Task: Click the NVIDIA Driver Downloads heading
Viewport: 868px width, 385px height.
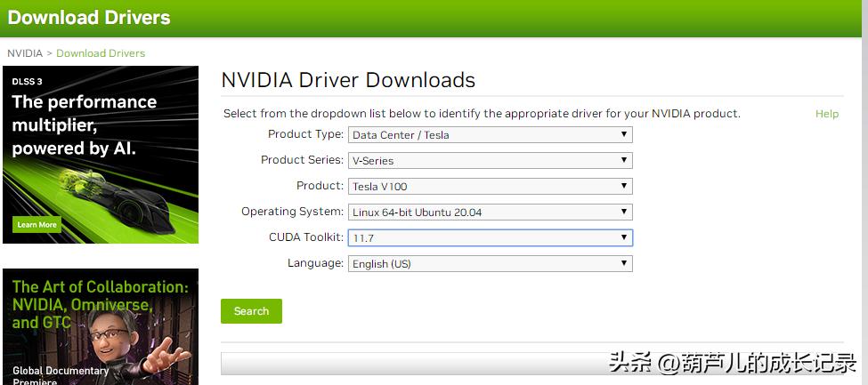Action: tap(348, 80)
